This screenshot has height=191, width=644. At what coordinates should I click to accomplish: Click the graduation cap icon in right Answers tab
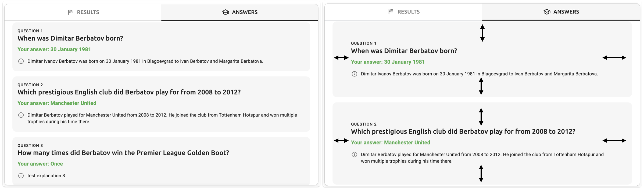pos(547,12)
